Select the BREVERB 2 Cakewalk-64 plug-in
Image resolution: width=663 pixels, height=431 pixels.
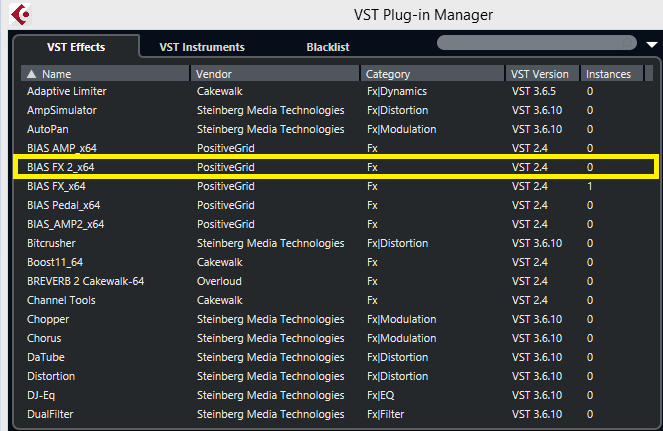[x=336, y=281]
